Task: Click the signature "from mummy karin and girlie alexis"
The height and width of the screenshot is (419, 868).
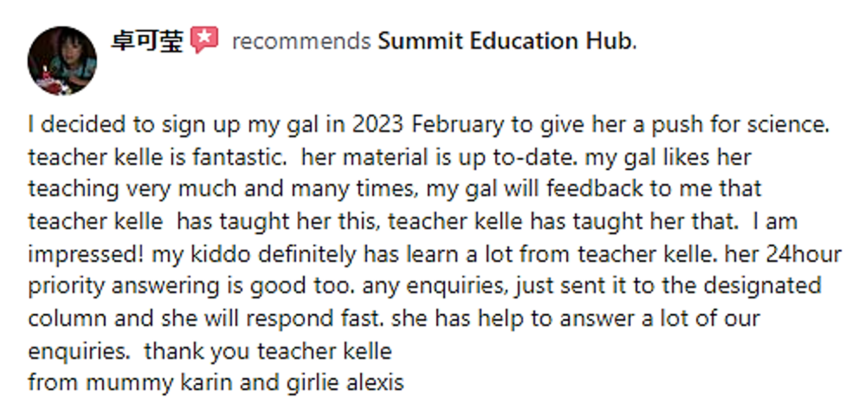Action: (216, 383)
